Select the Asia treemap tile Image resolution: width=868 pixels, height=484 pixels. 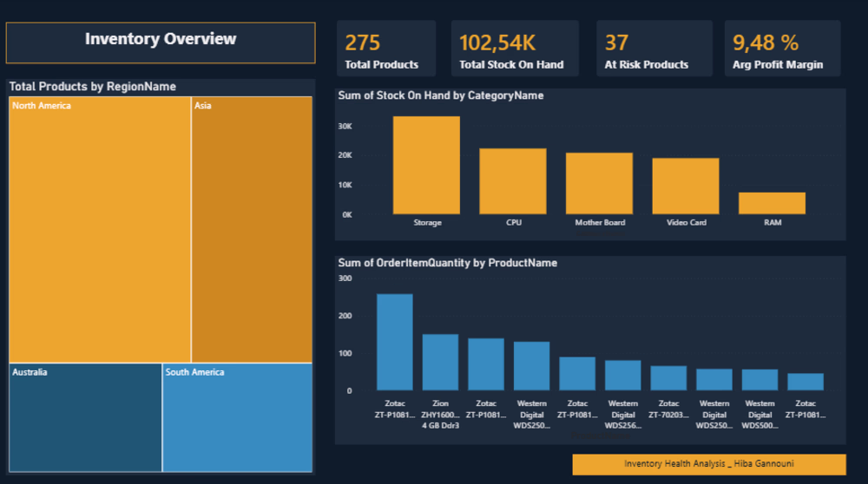click(x=252, y=230)
